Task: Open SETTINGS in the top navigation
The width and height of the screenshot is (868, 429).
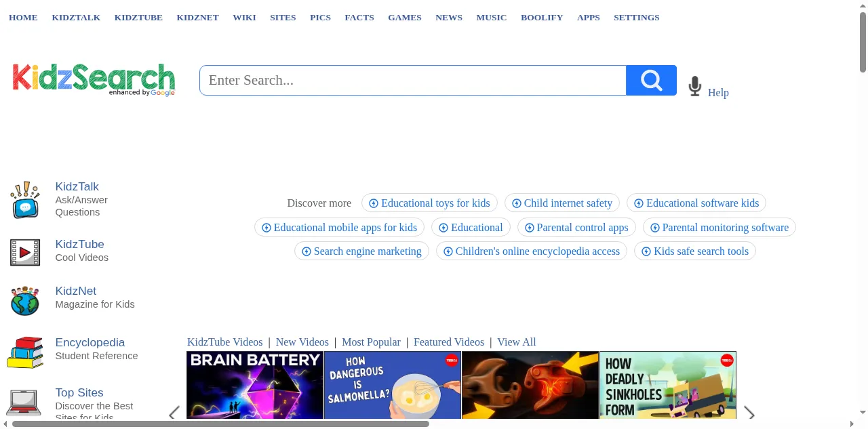Action: click(x=637, y=18)
